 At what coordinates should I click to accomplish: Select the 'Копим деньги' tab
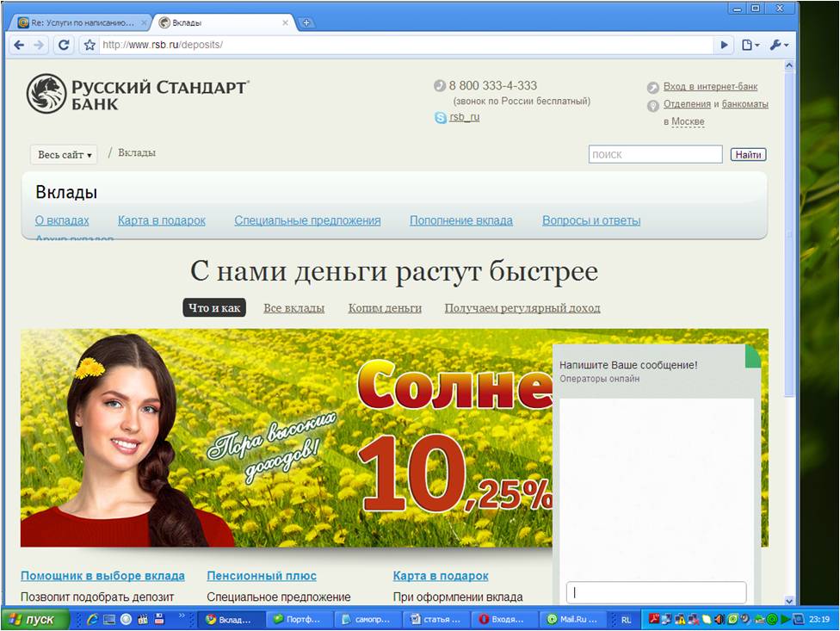pos(385,308)
